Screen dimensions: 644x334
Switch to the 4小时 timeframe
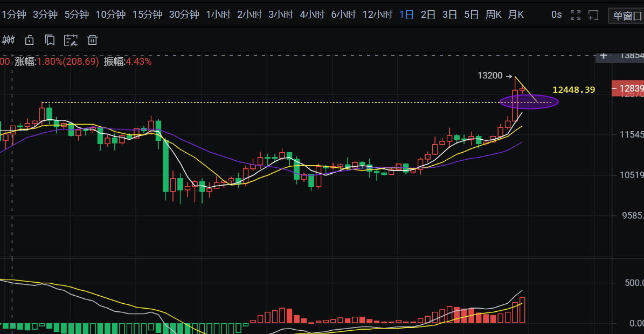pos(312,15)
